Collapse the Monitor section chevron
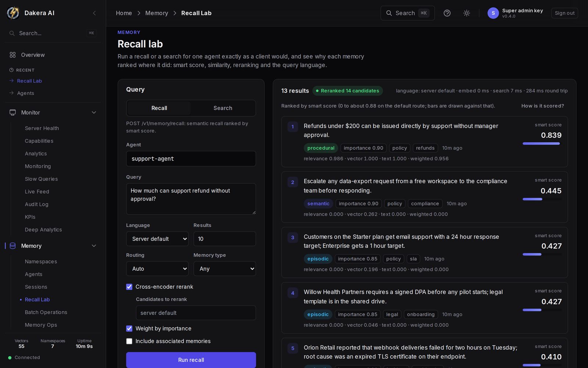588x368 pixels. tap(94, 112)
